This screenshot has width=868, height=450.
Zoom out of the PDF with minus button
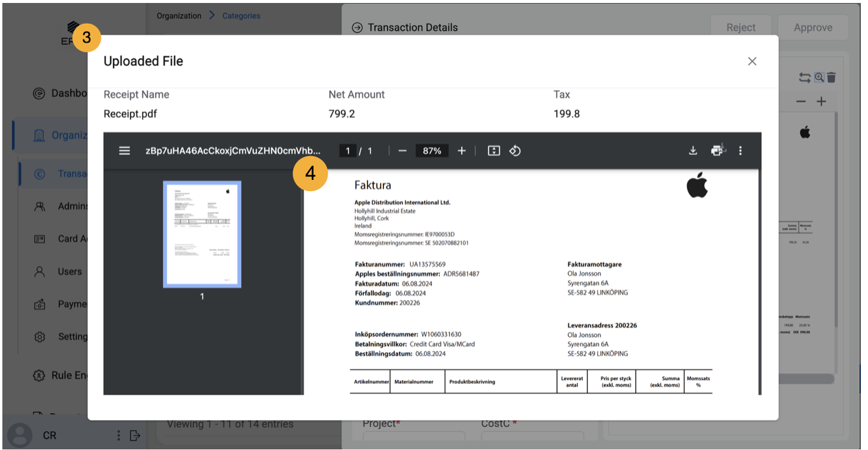click(403, 151)
